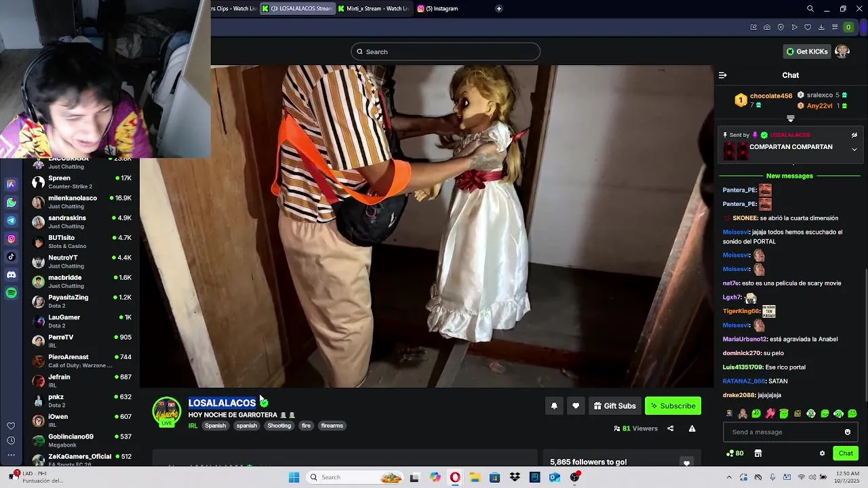Collapse the chat panel with arrow icon
The image size is (868, 488).
[x=723, y=75]
